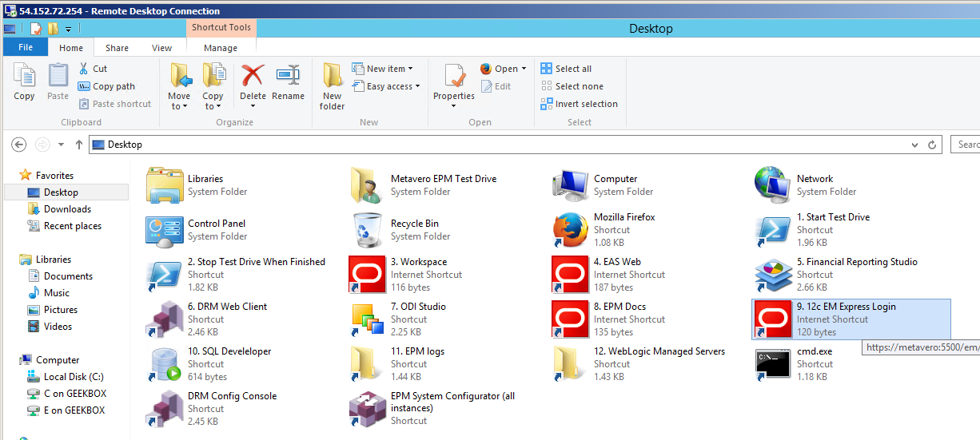Image resolution: width=980 pixels, height=440 pixels.
Task: Switch to the View ribbon tab
Action: [x=161, y=48]
